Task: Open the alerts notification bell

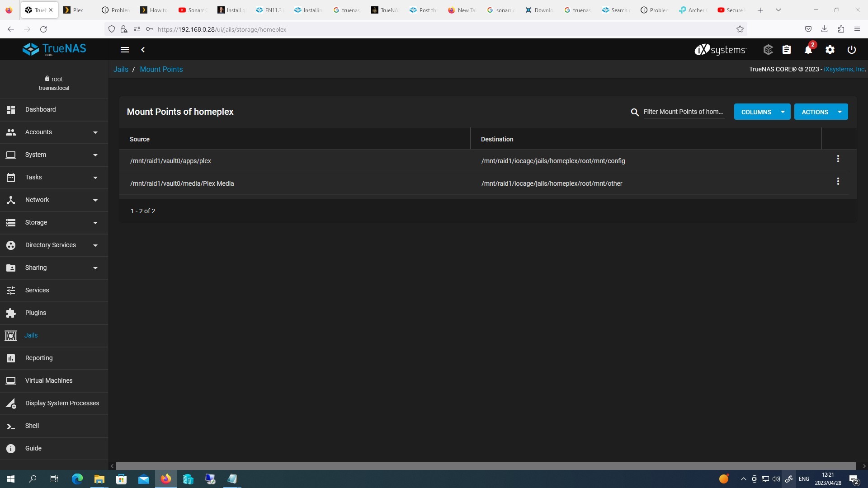Action: 808,50
